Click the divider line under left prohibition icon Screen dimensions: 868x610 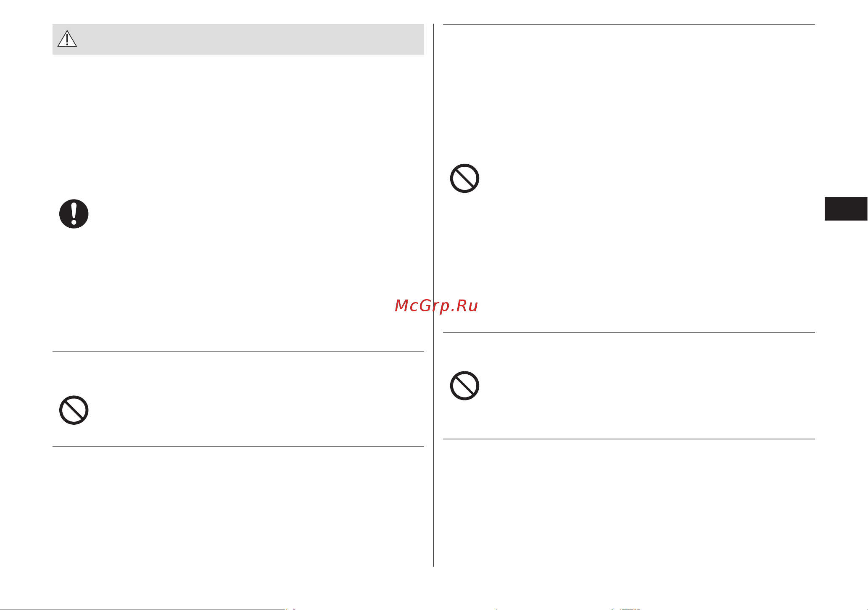point(238,447)
